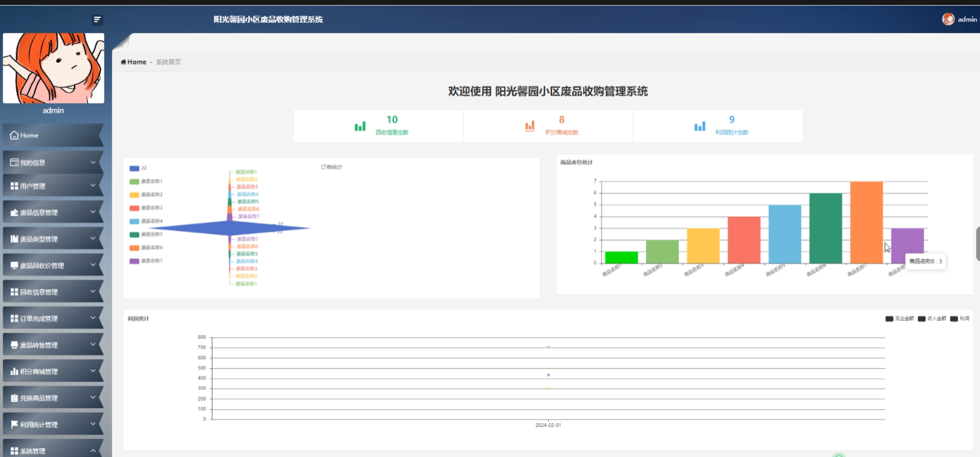Toggle 废品名称6 legend entry
This screenshot has width=980, height=457.
point(146,248)
